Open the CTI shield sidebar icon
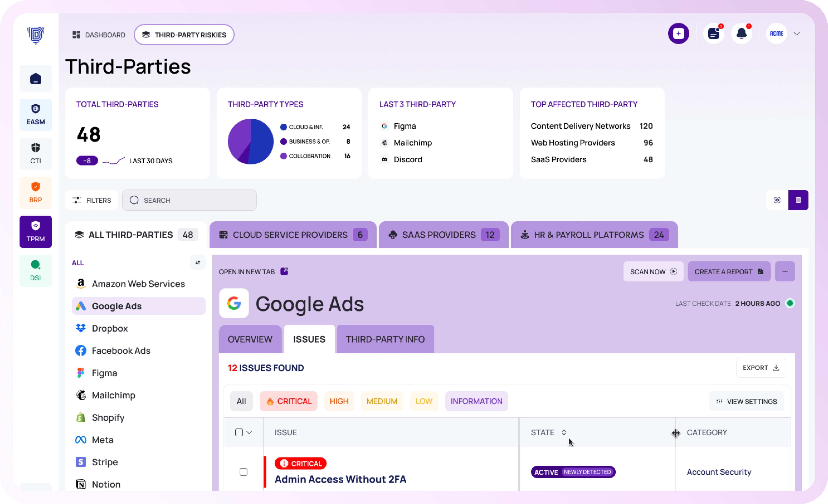Image resolution: width=828 pixels, height=504 pixels. tap(35, 154)
